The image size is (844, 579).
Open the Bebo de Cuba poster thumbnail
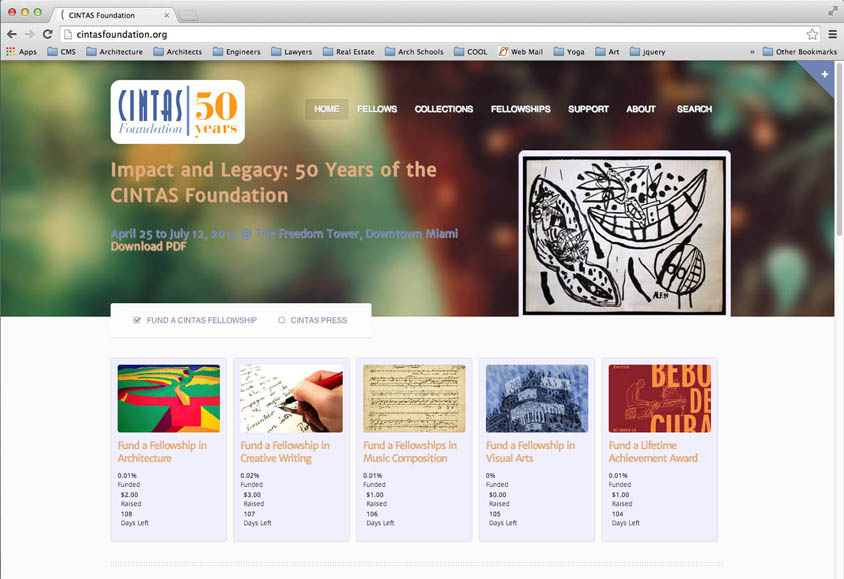click(x=659, y=398)
